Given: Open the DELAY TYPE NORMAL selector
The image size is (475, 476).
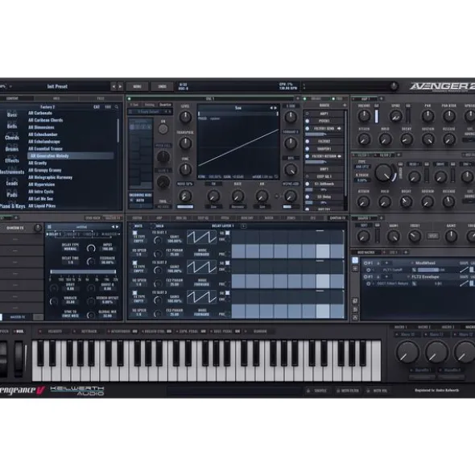Looking at the screenshot, I should pos(70,249).
